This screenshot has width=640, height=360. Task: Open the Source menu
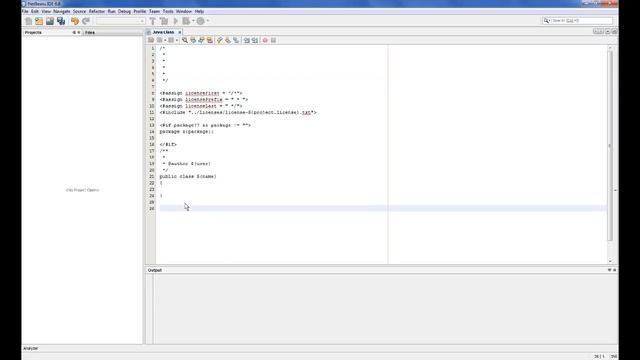coord(80,11)
